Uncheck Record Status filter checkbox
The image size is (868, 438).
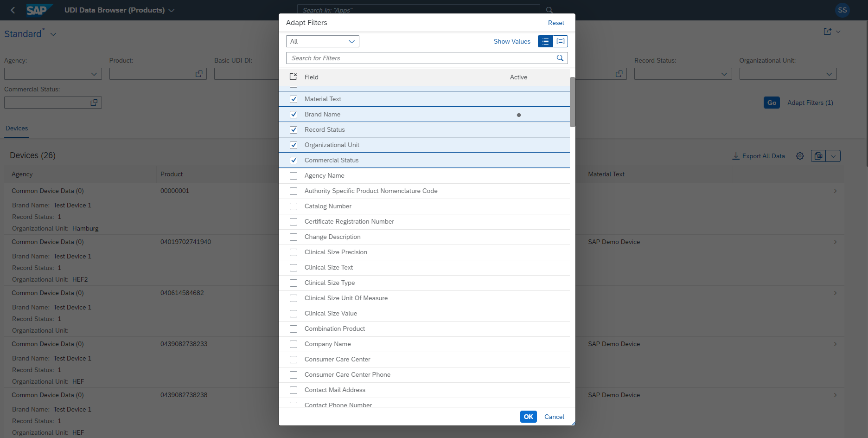(x=294, y=129)
